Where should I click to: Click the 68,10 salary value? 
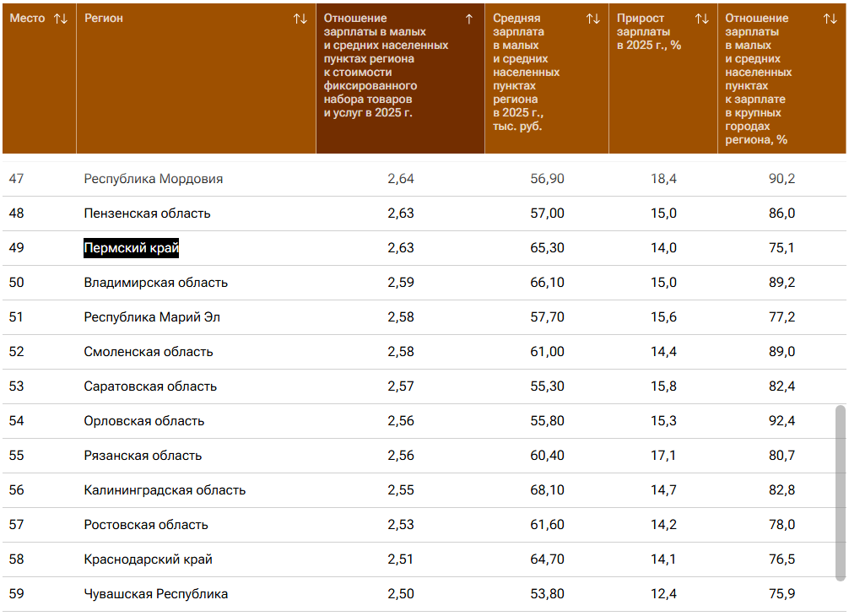547,490
